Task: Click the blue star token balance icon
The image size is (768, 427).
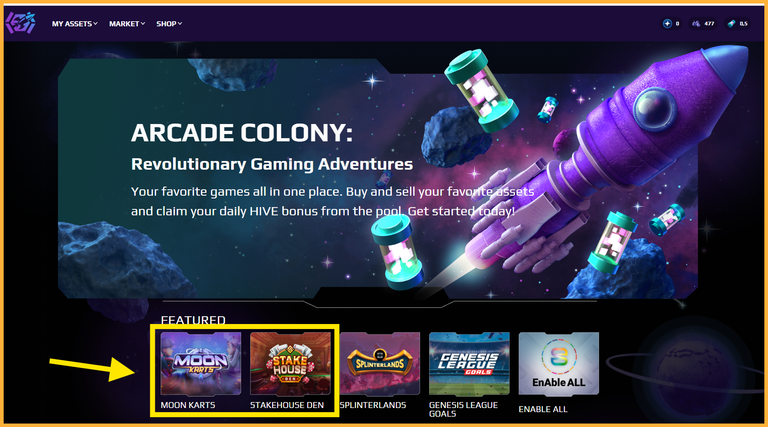Action: (x=667, y=24)
